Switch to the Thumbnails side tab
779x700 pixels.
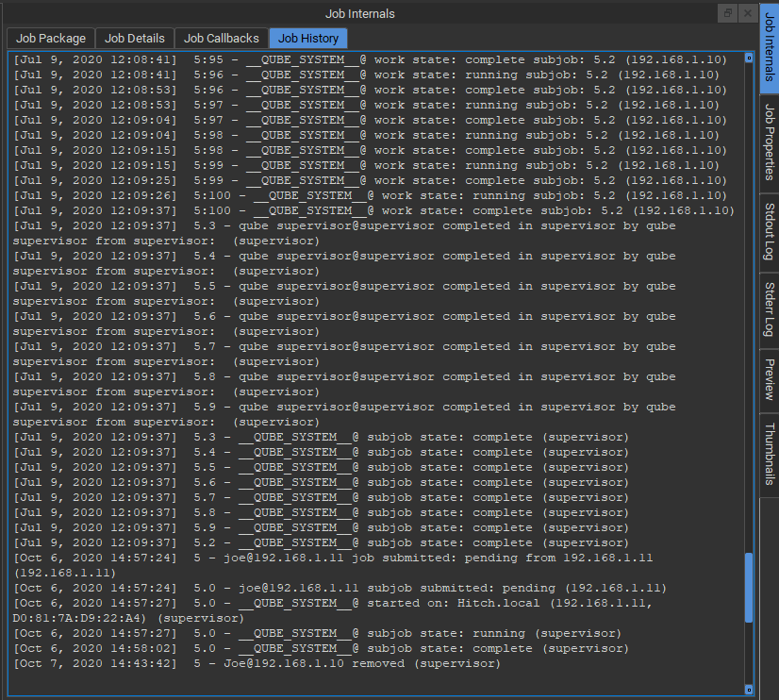coord(769,454)
